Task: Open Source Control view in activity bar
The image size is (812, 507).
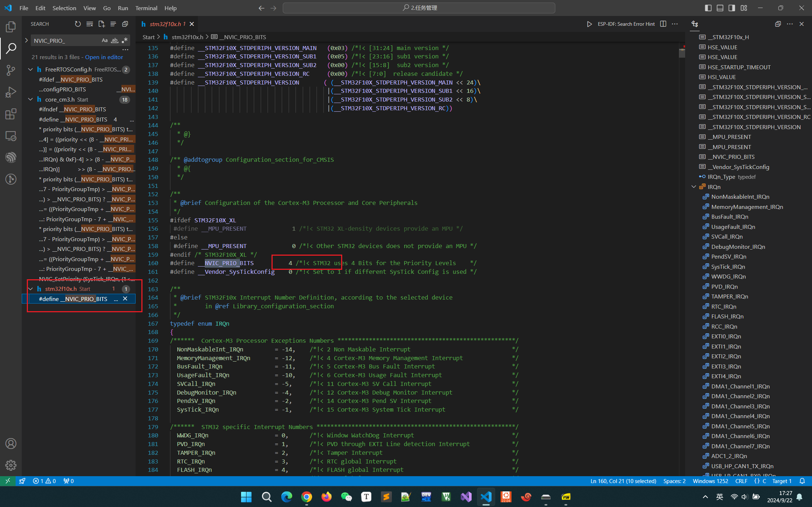Action: pos(11,70)
